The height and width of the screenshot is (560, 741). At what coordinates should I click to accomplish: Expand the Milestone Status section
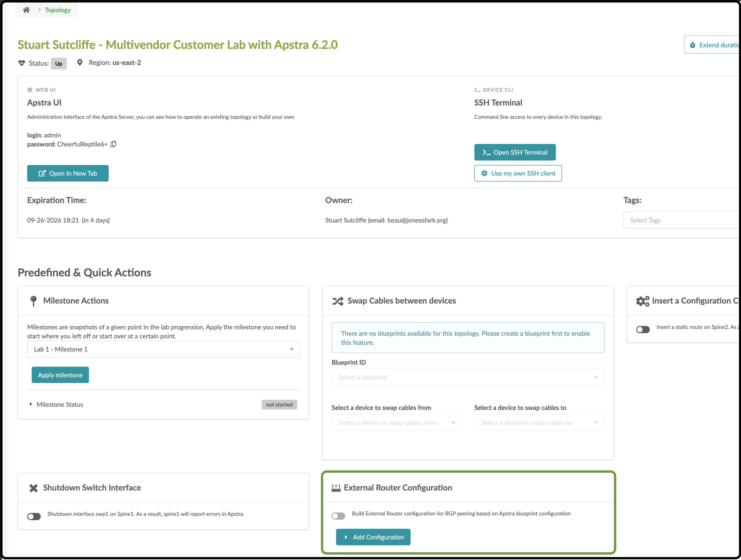click(56, 404)
